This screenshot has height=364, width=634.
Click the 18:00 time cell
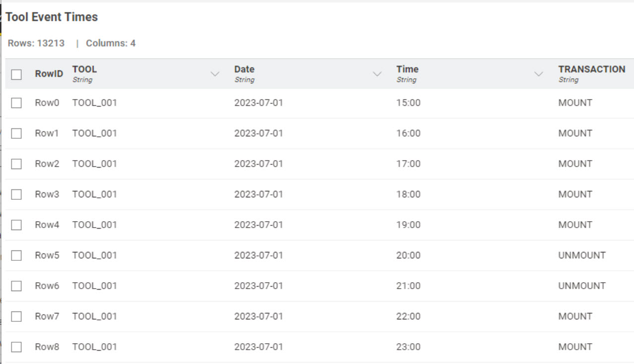(408, 194)
